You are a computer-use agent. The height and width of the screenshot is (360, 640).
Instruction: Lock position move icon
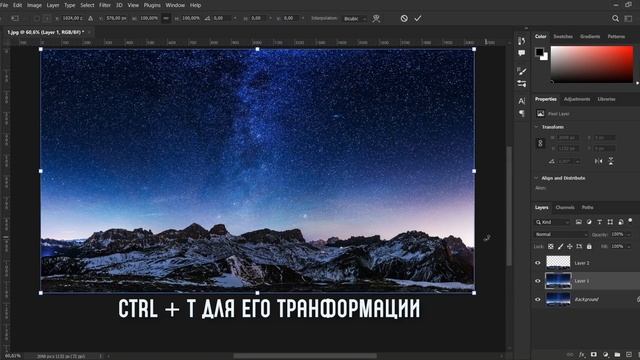tap(569, 247)
